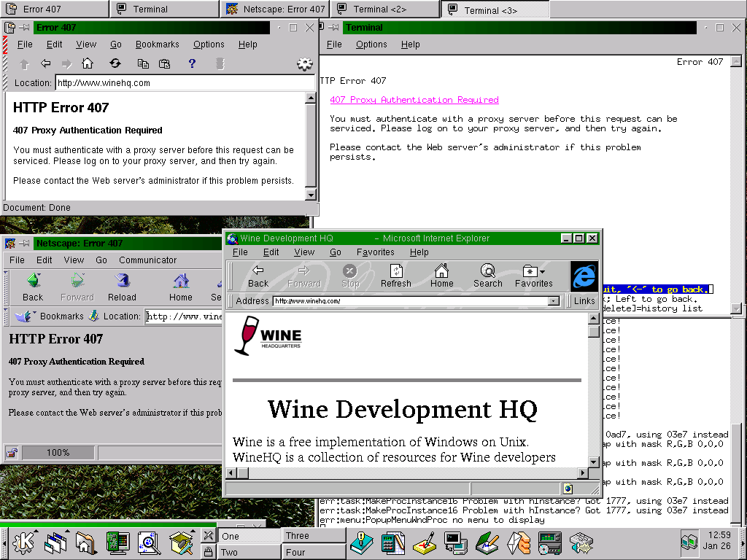The image size is (747, 560).
Task: Open utilities box icon on panel
Action: pos(181,542)
